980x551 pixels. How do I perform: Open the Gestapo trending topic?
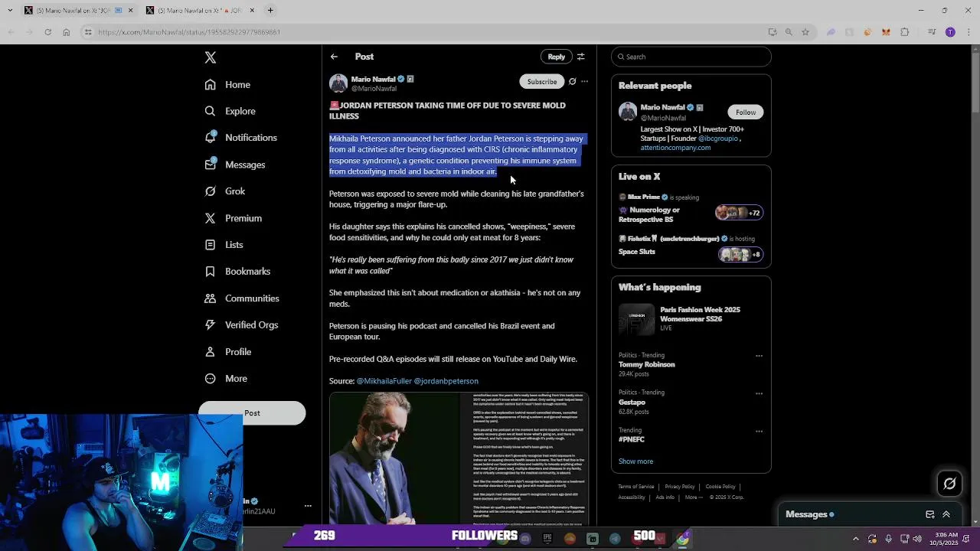click(x=632, y=403)
